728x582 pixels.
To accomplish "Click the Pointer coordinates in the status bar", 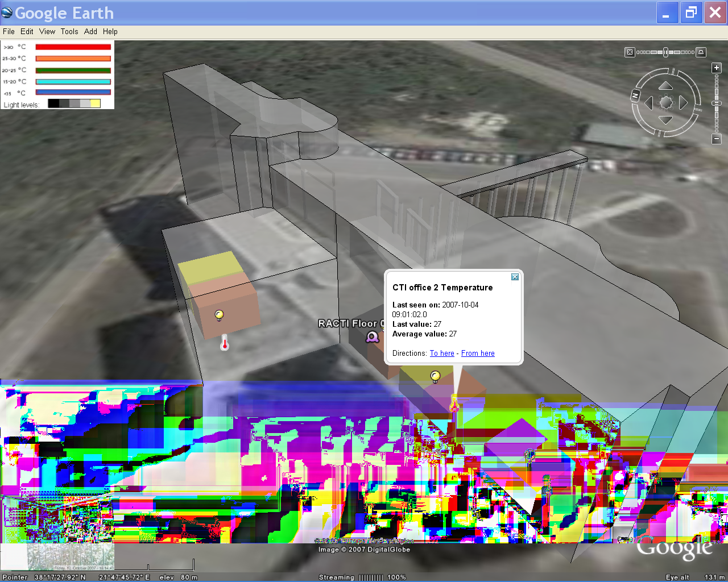I will point(76,577).
